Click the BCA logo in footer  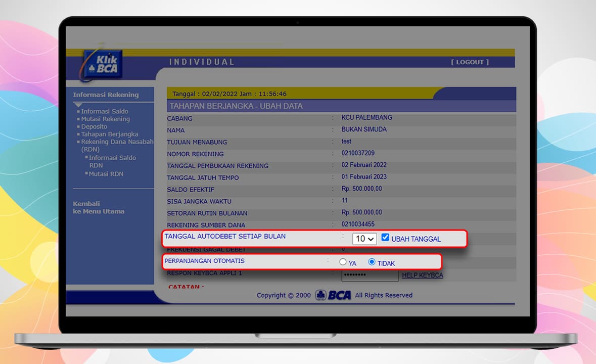tap(333, 295)
